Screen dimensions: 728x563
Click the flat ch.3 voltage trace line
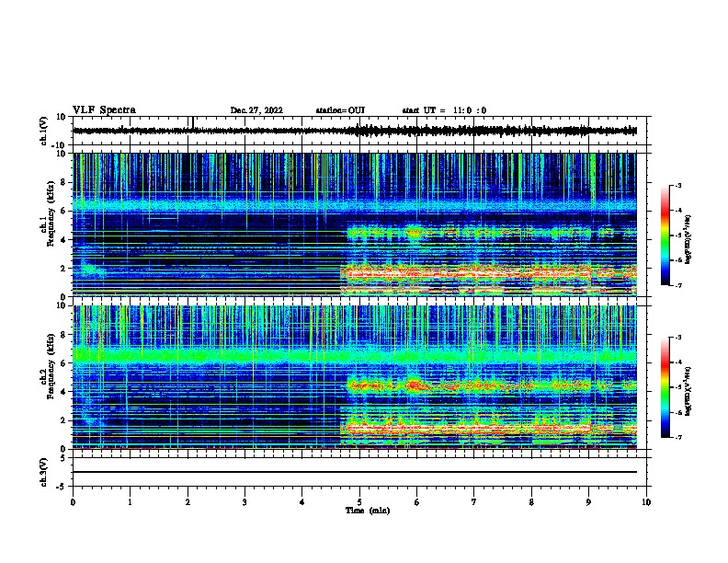[x=355, y=472]
